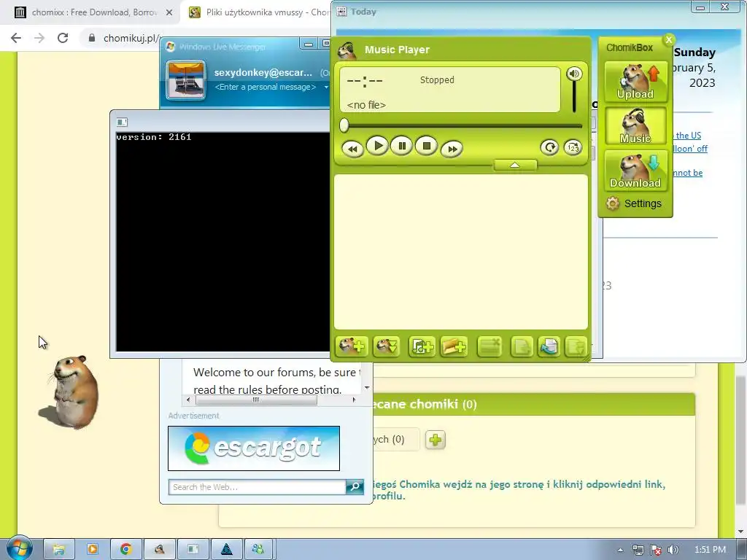Play the track in Music Player
747x560 pixels.
(378, 146)
